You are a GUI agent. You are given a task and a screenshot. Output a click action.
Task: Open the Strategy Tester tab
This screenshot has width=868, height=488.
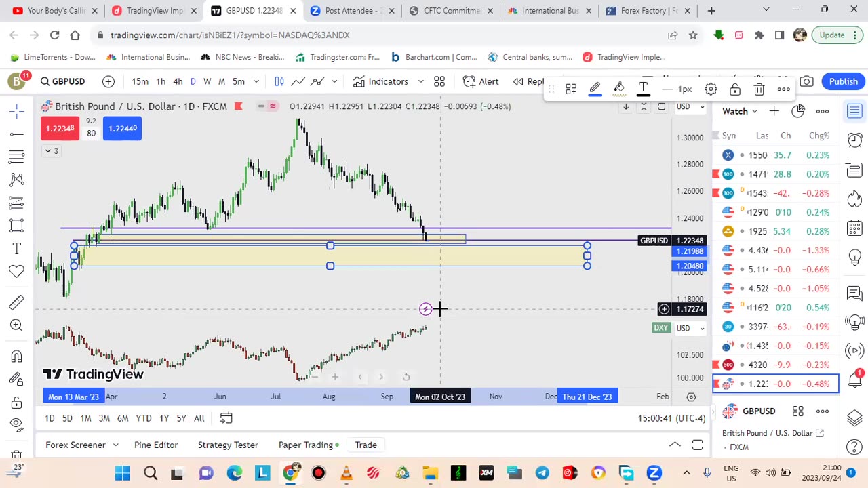228,445
